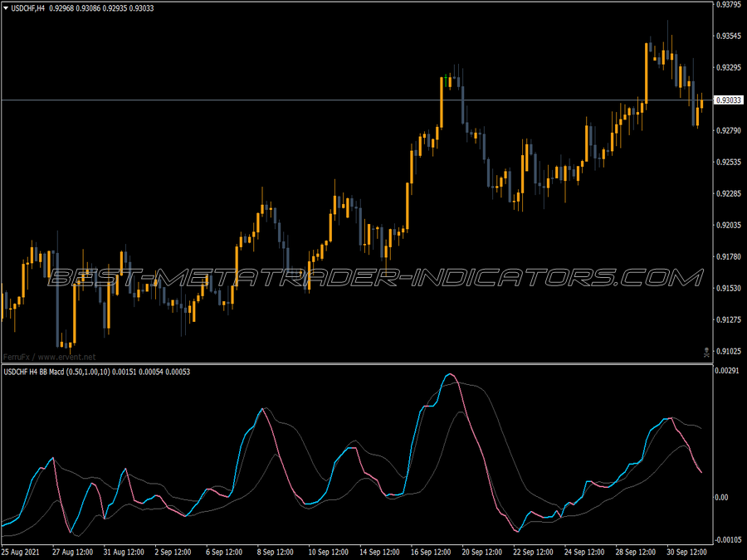The height and width of the screenshot is (560, 747).
Task: Click the 0.92035 price scale value
Action: click(729, 225)
